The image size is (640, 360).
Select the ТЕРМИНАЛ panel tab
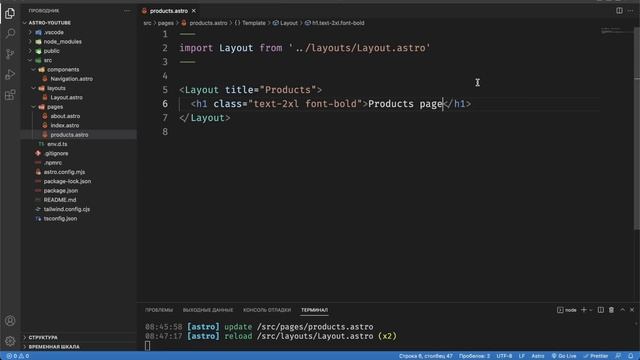pyautogui.click(x=314, y=310)
